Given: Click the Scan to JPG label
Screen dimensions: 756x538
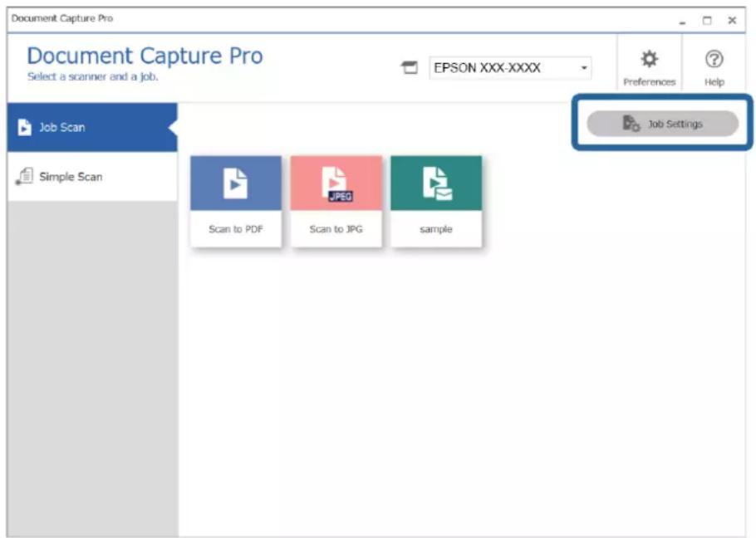Looking at the screenshot, I should (336, 229).
